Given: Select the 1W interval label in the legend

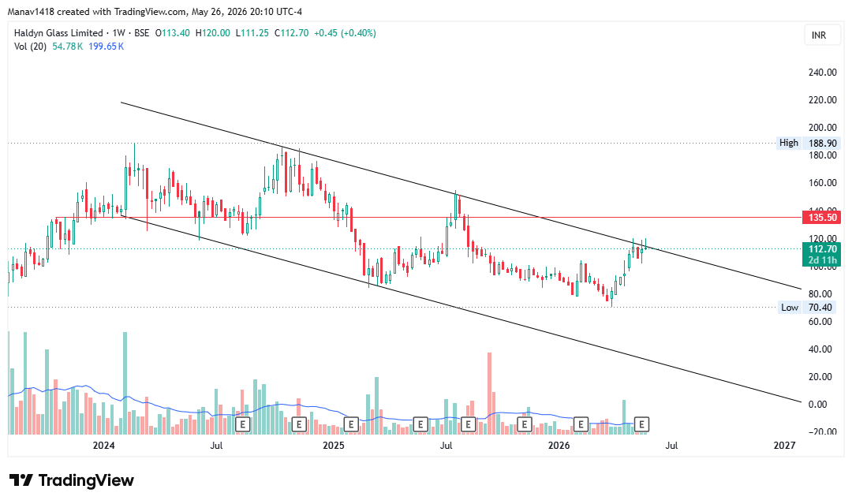Looking at the screenshot, I should (x=118, y=33).
